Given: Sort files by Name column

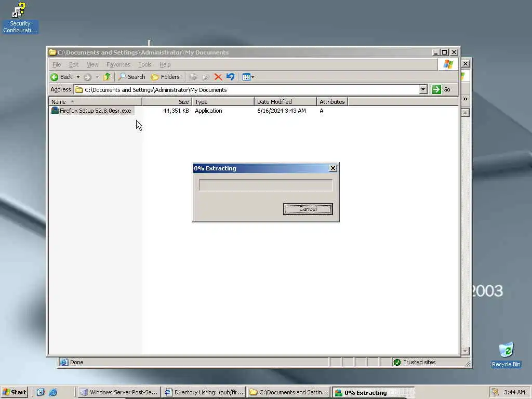Looking at the screenshot, I should (96, 102).
